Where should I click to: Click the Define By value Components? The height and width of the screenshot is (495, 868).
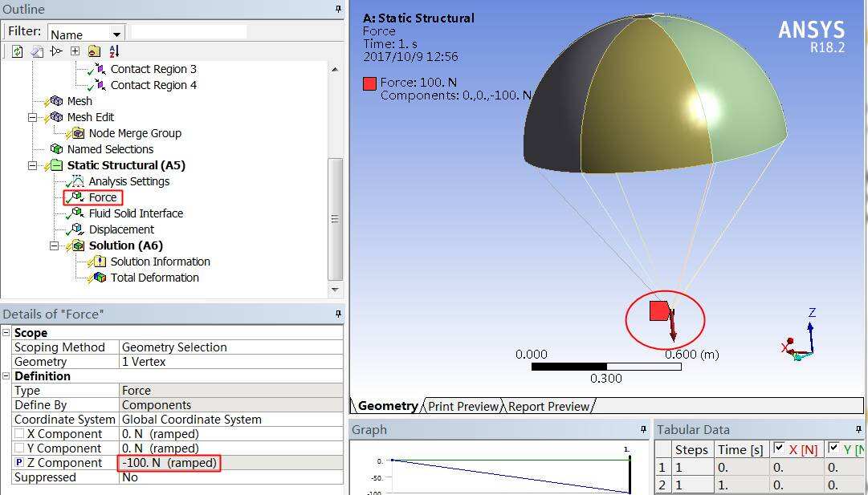pyautogui.click(x=231, y=405)
